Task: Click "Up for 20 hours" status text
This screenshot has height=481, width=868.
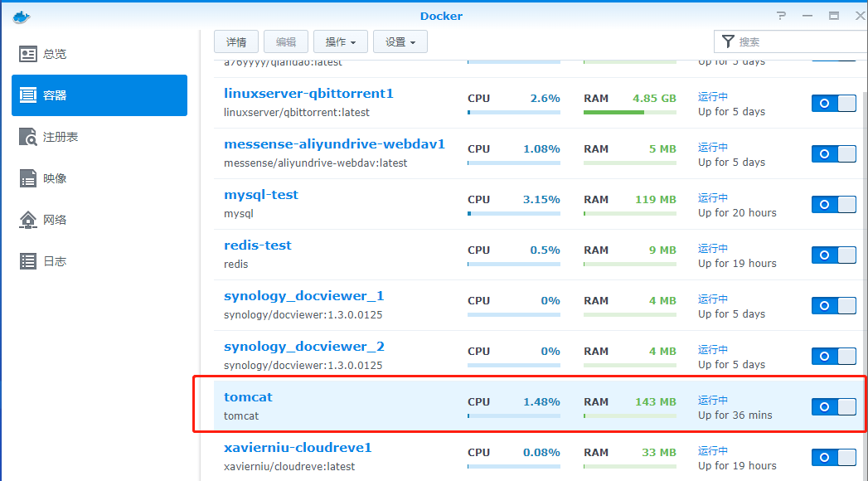Action: coord(737,212)
